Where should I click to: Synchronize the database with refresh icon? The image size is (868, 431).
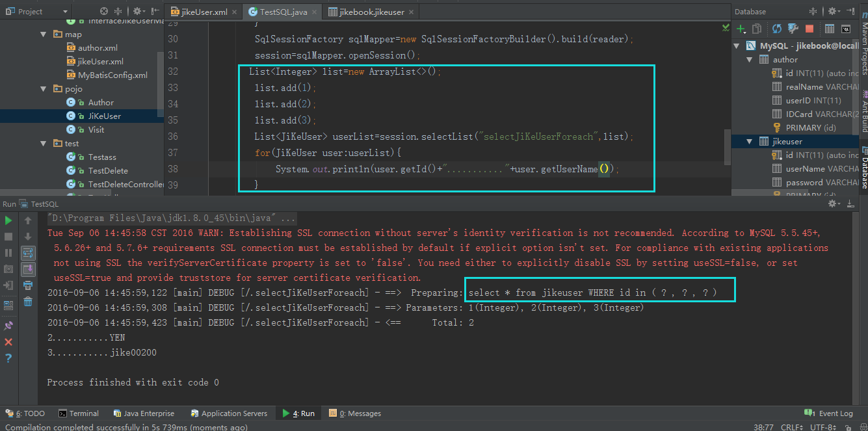click(x=777, y=29)
